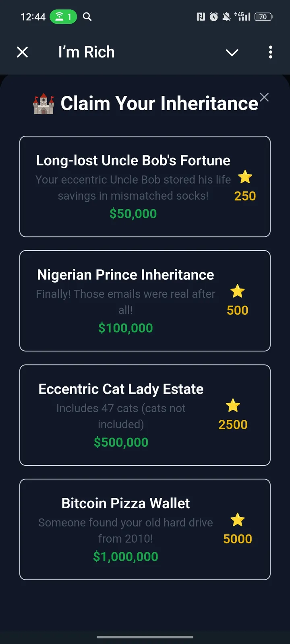Click the castle emoji icon

pos(43,104)
